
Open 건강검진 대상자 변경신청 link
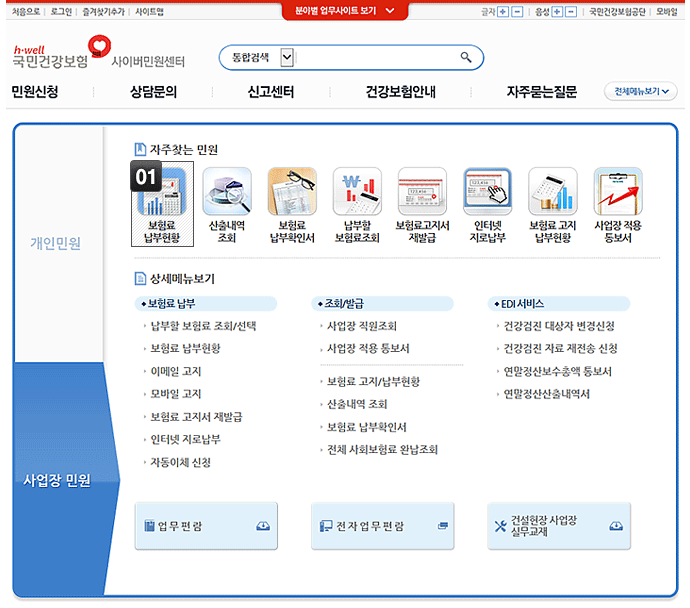tap(559, 326)
